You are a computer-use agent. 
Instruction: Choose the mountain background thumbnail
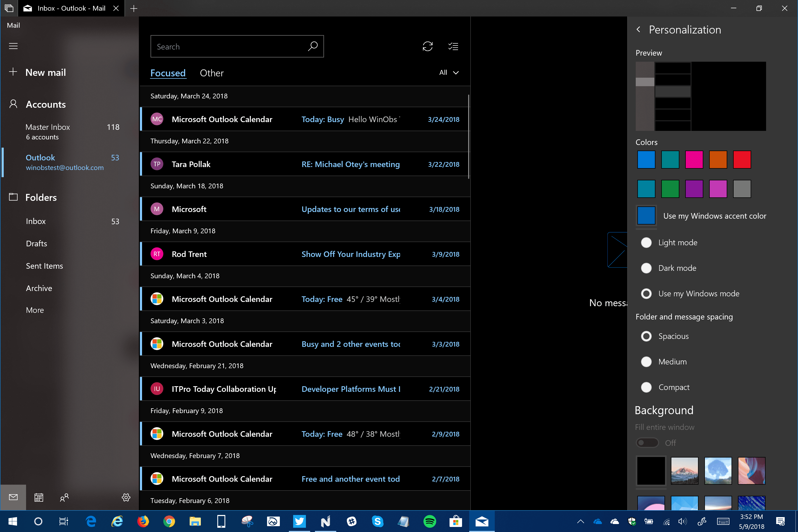coord(684,471)
